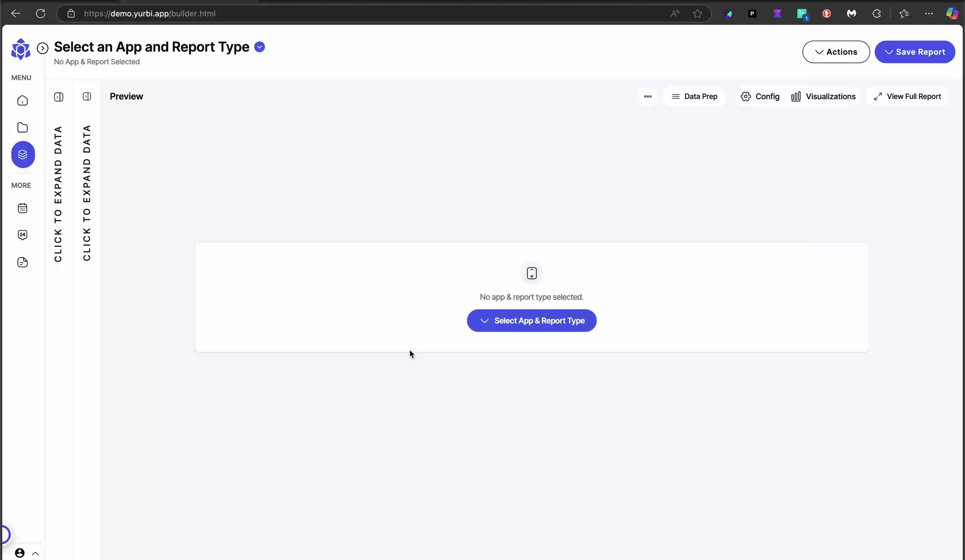Open the notes sticker icon in sidebar
This screenshot has width=965, height=560.
click(23, 262)
